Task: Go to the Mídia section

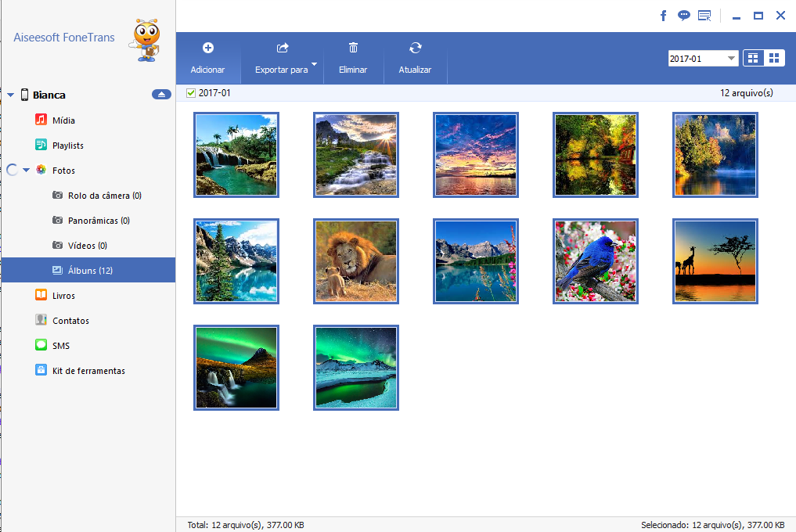Action: coord(63,120)
